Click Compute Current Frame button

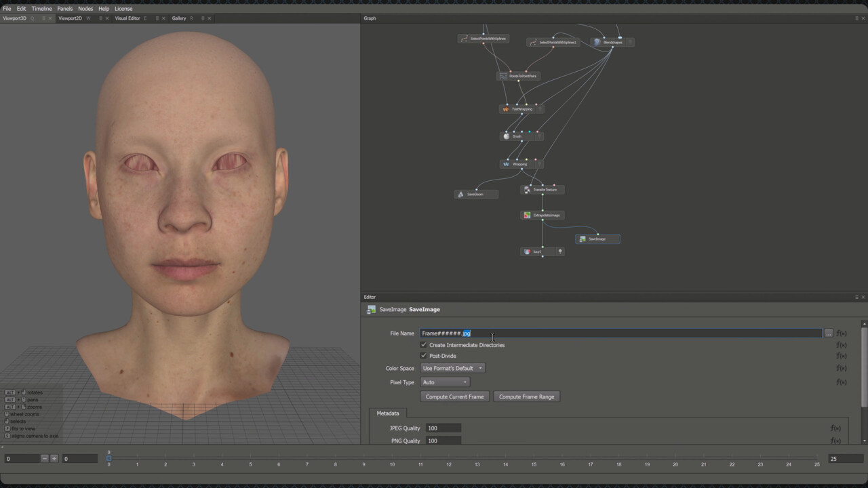coord(454,396)
